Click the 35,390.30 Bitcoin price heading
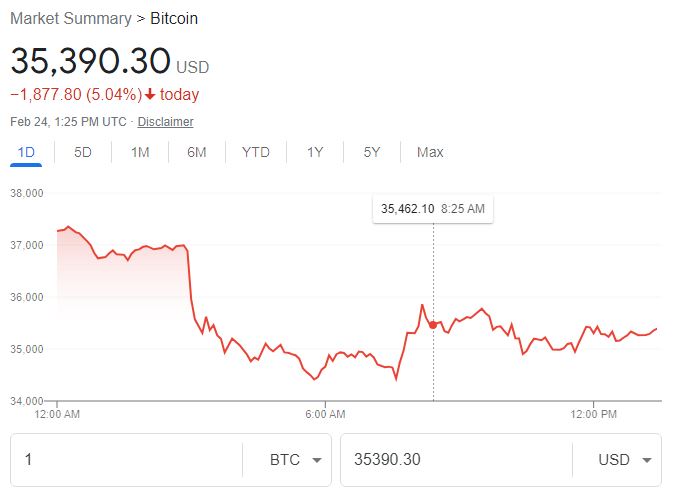 point(91,61)
